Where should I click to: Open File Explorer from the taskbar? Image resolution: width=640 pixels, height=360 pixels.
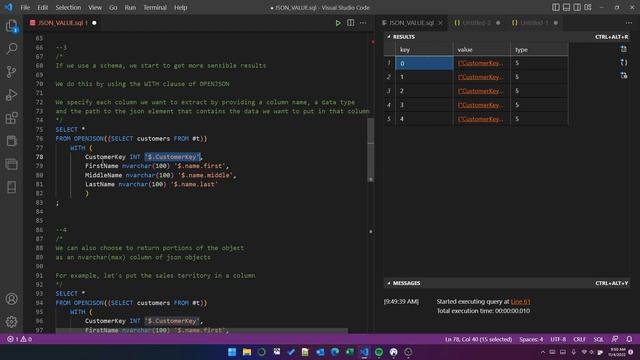pyautogui.click(x=247, y=352)
